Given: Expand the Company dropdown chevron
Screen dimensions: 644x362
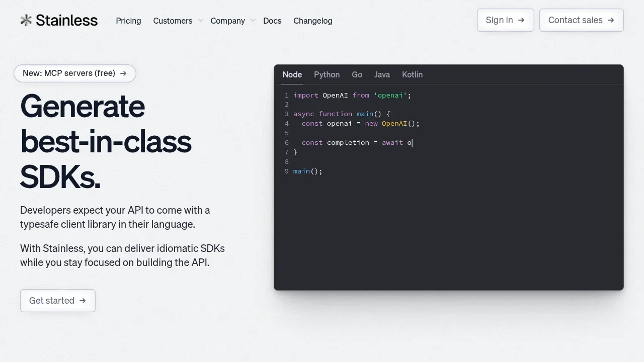Looking at the screenshot, I should 253,21.
